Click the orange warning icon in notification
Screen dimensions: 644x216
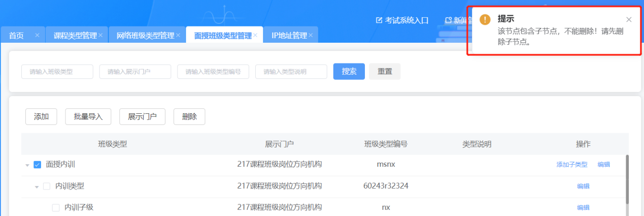(485, 19)
